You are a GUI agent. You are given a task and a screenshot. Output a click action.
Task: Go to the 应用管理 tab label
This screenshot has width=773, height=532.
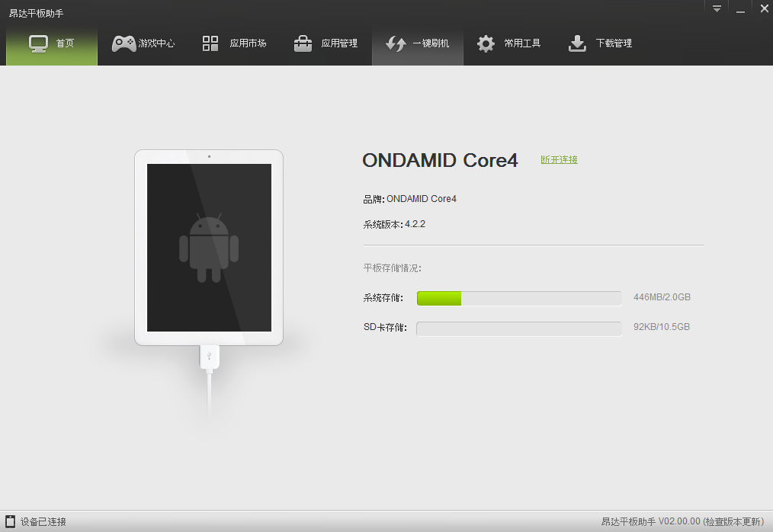coord(339,43)
